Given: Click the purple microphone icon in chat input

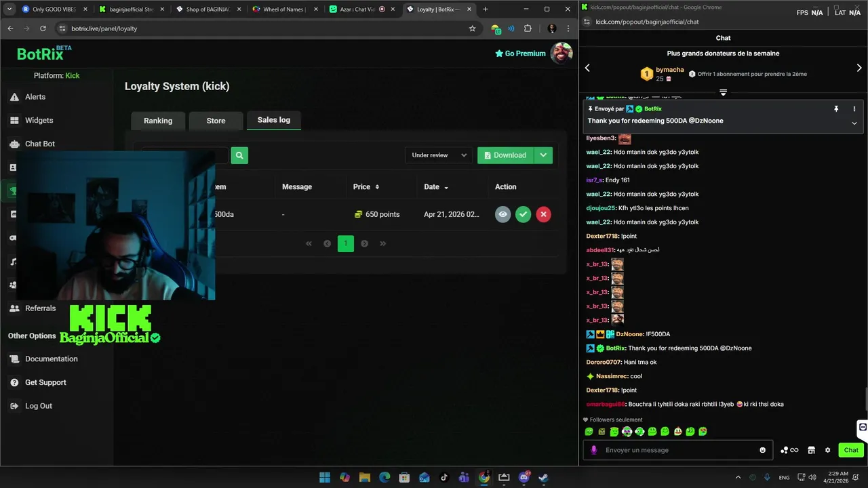Looking at the screenshot, I should 594,450.
